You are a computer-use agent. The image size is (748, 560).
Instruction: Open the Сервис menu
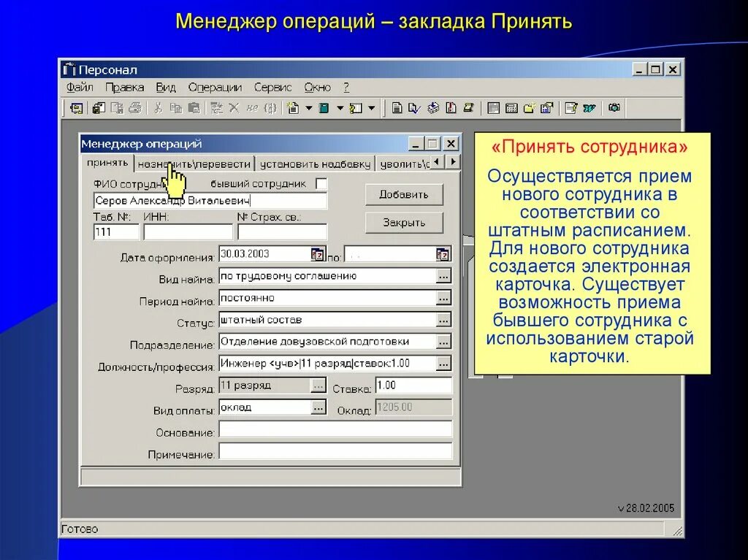click(273, 88)
